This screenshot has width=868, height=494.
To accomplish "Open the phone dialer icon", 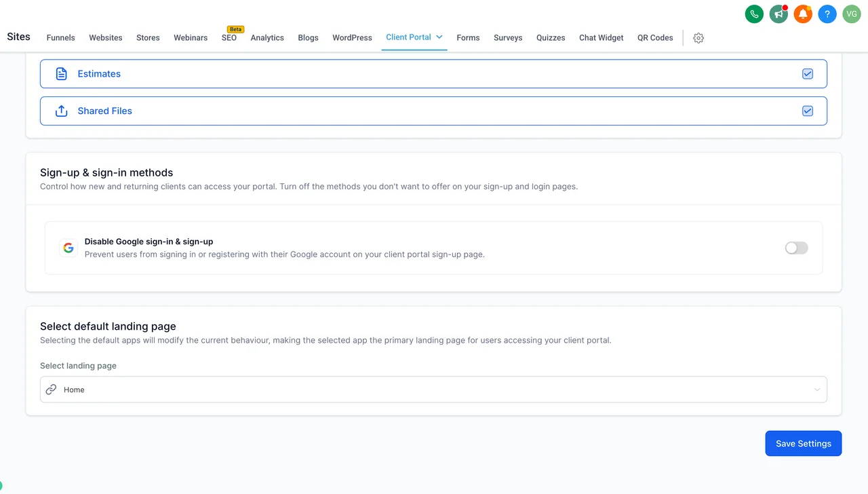I will (x=754, y=14).
